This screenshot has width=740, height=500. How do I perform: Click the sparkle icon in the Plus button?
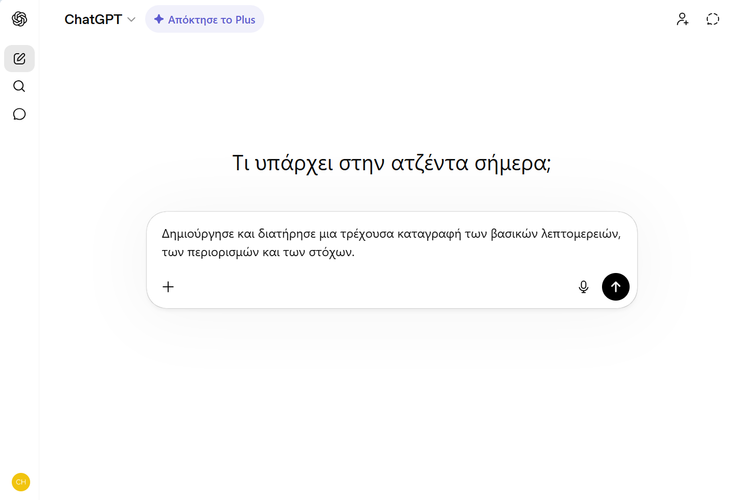pyautogui.click(x=159, y=19)
